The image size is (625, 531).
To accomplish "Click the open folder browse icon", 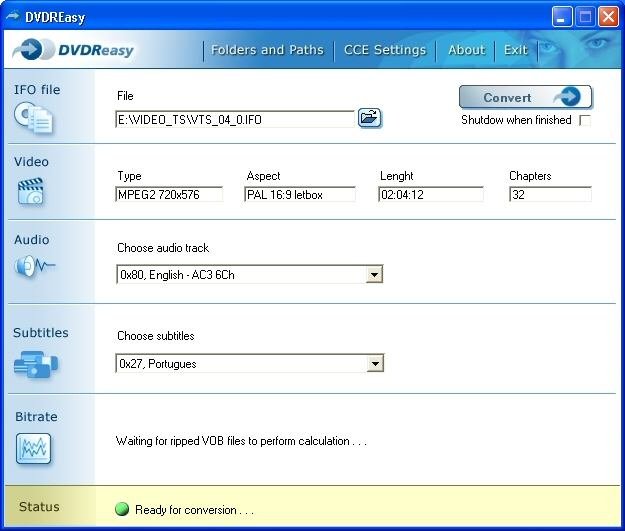I will pyautogui.click(x=370, y=118).
